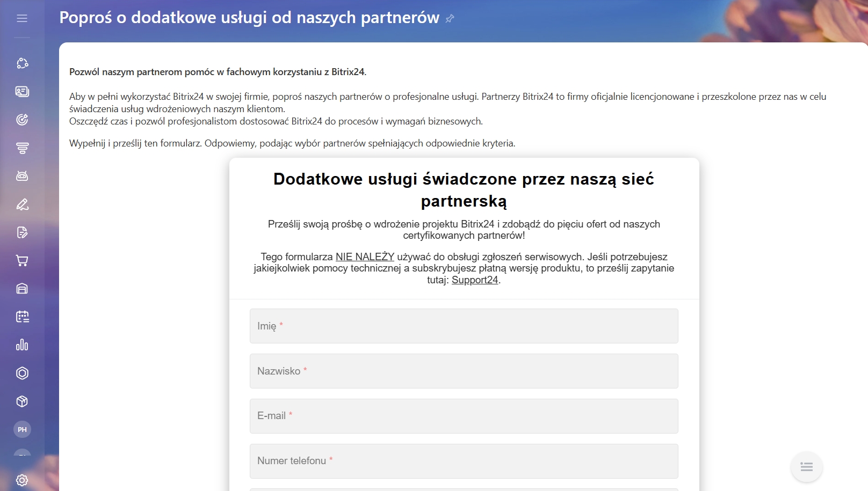Click the calendar list icon in sidebar
868x491 pixels.
(22, 317)
